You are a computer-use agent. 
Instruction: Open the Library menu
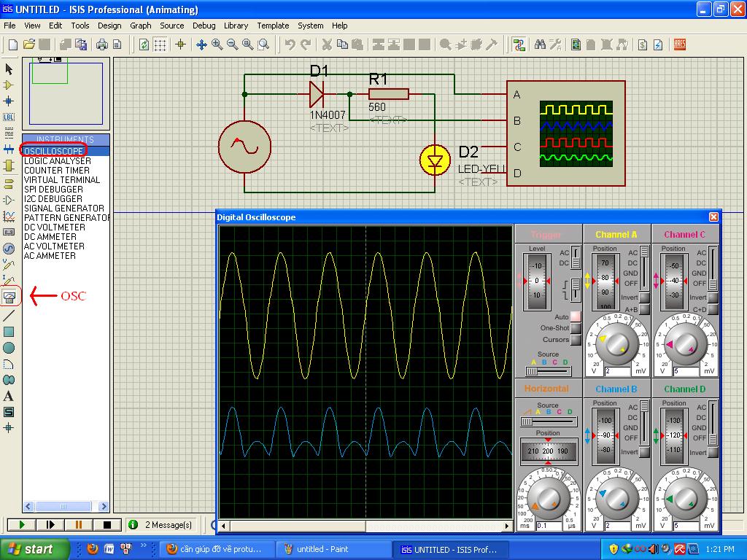pyautogui.click(x=236, y=26)
